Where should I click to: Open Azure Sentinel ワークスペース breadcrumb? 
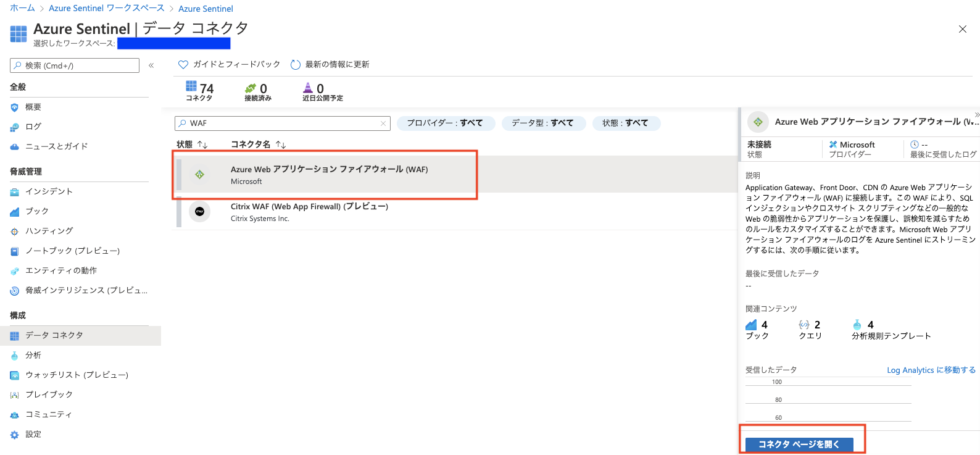[107, 8]
